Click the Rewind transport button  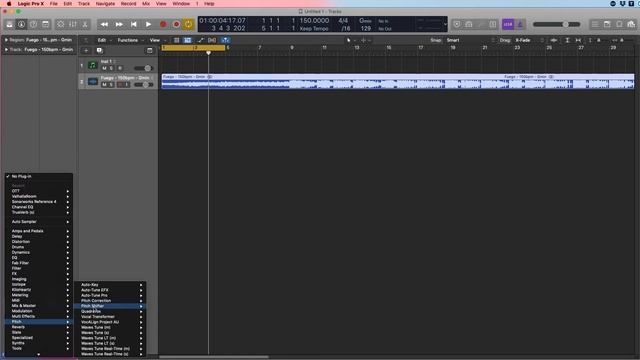pyautogui.click(x=104, y=24)
